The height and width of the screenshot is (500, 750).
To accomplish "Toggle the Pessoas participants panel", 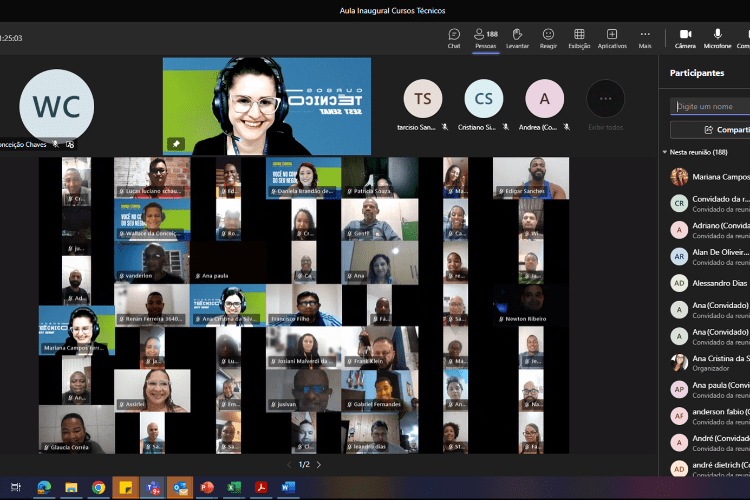I will click(x=485, y=37).
